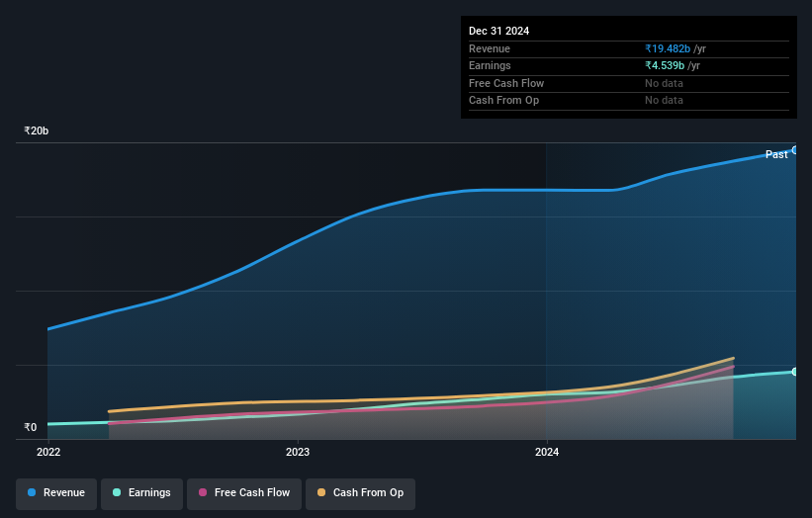Click the teal Earnings legend dot
812x518 pixels.
pyautogui.click(x=117, y=492)
